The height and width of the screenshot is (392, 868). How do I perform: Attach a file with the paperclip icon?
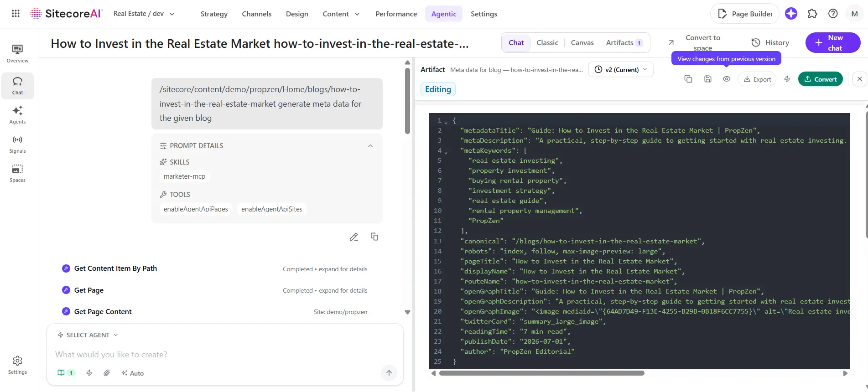pyautogui.click(x=107, y=373)
